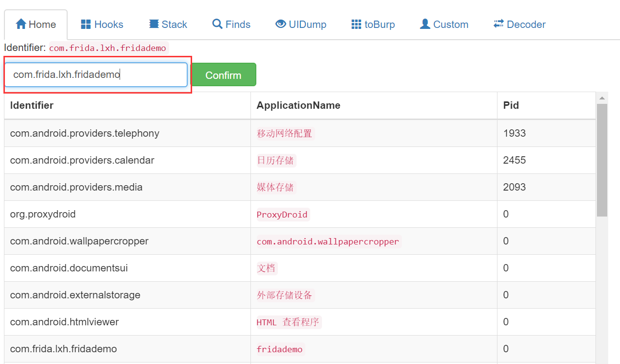
Task: Select com.android.externalstorage identifier
Action: click(75, 295)
